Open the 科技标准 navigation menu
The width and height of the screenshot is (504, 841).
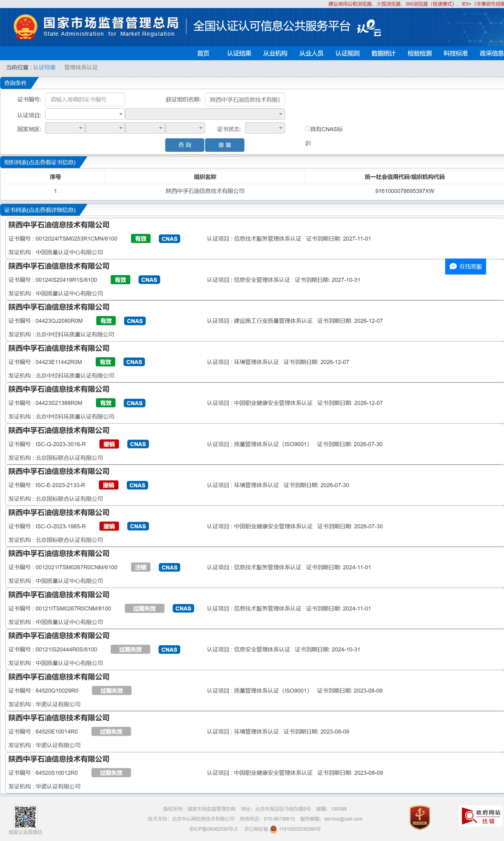(x=455, y=53)
